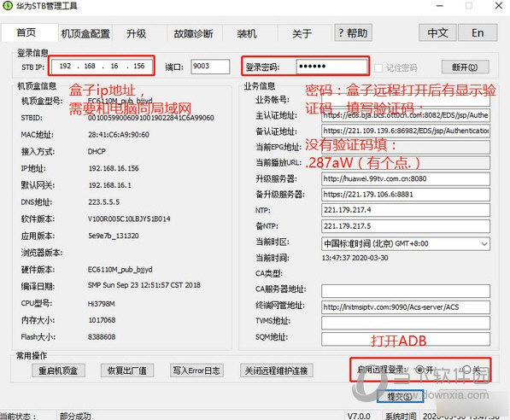Click MAC address value 28:41:C6:A9:90:60
Viewport: 510px width, 420px height.
(x=119, y=135)
